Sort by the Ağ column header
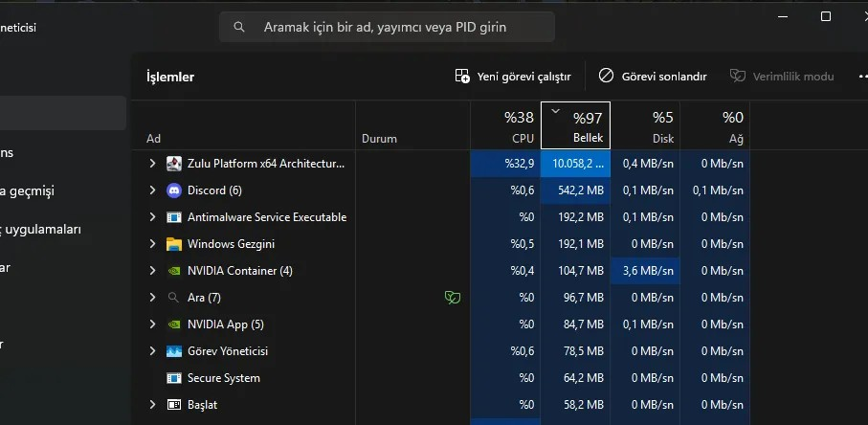 715,125
